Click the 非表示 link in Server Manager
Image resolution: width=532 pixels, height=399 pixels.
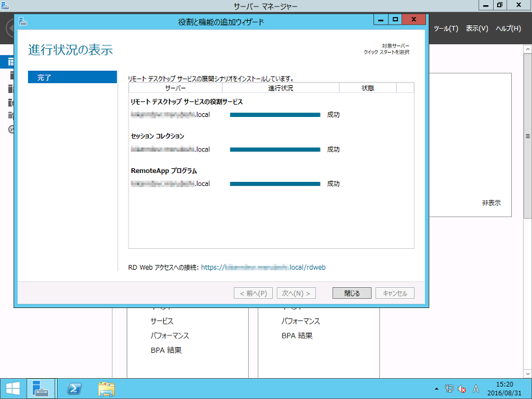[490, 202]
